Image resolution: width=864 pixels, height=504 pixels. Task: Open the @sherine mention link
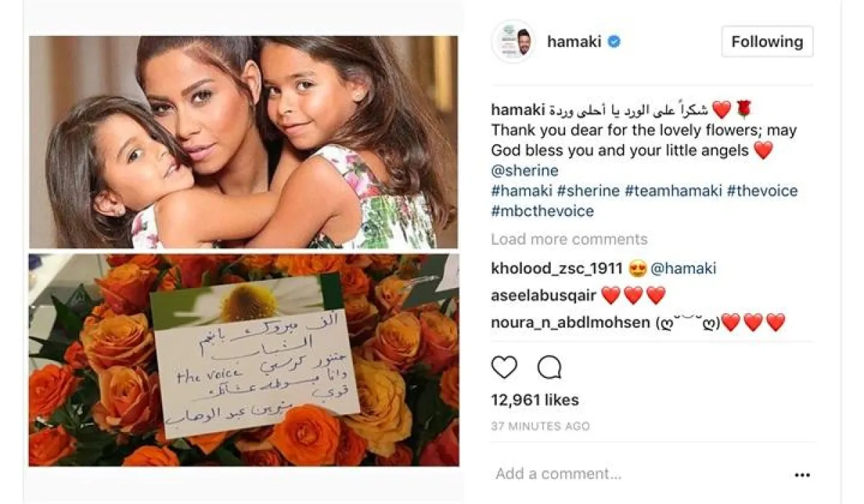(525, 171)
